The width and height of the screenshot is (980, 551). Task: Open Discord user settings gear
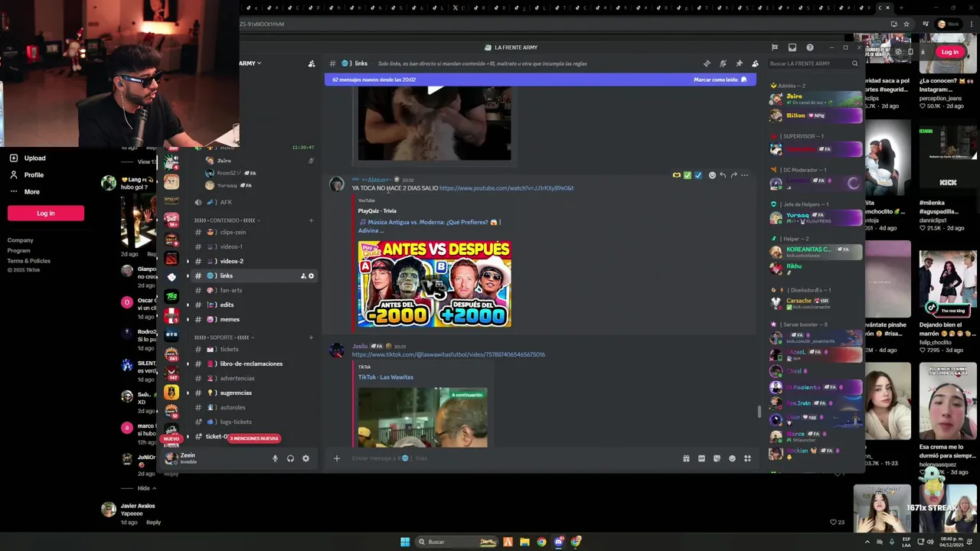(x=305, y=458)
